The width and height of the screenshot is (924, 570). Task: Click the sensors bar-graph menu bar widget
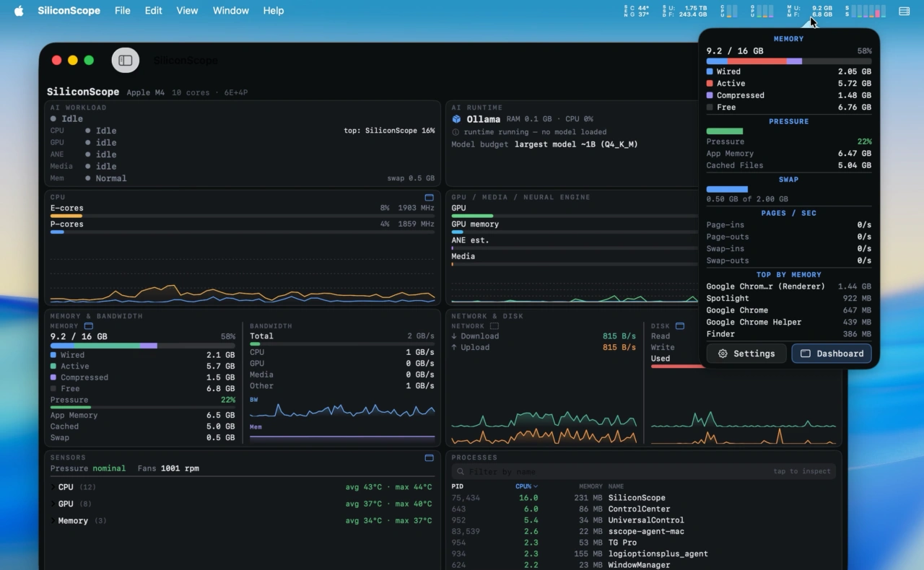click(x=866, y=11)
